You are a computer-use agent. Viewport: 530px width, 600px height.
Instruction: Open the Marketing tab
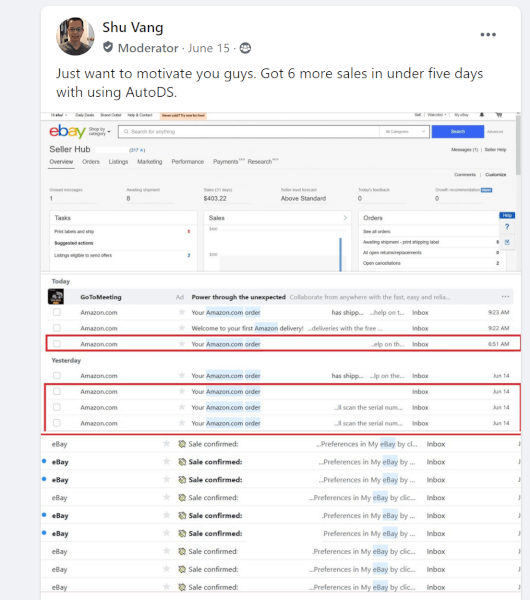pos(150,162)
